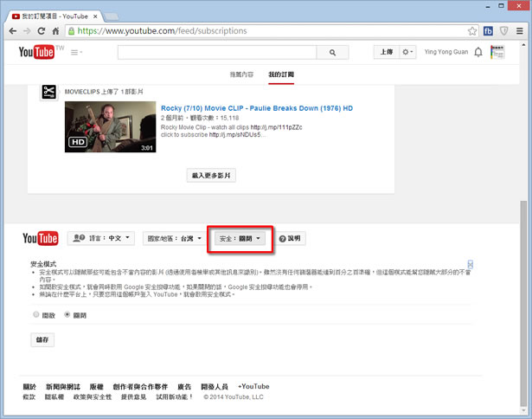The image size is (532, 419).
Task: Click the 載入更多影片 load more button
Action: pyautogui.click(x=212, y=176)
